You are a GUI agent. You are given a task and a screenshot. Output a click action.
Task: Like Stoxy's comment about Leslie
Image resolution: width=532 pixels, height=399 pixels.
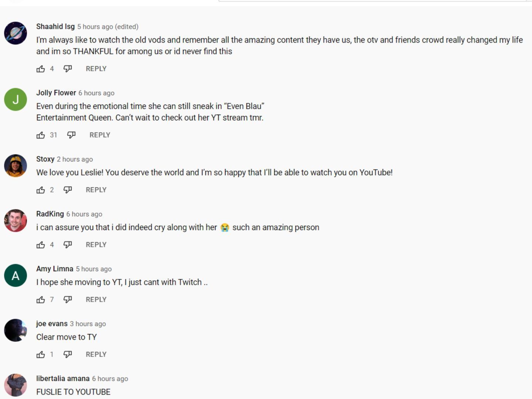coord(41,190)
